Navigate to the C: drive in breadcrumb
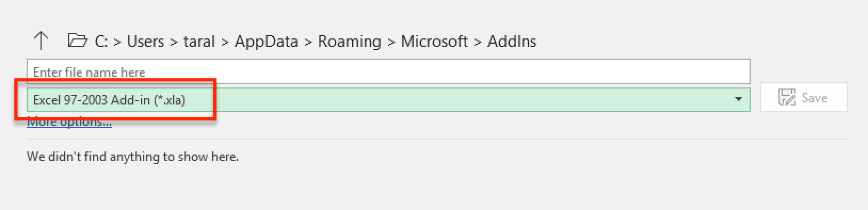Viewport: 868px width, 210px height. 101,41
